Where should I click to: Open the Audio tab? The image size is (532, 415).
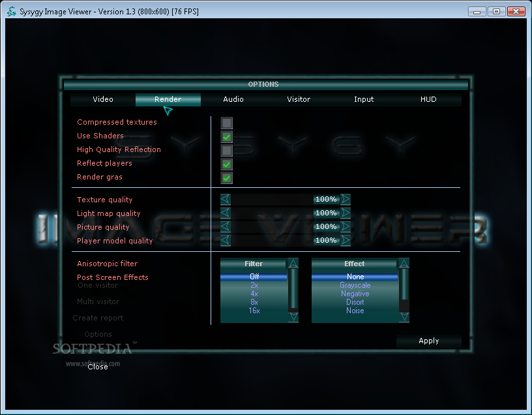233,99
